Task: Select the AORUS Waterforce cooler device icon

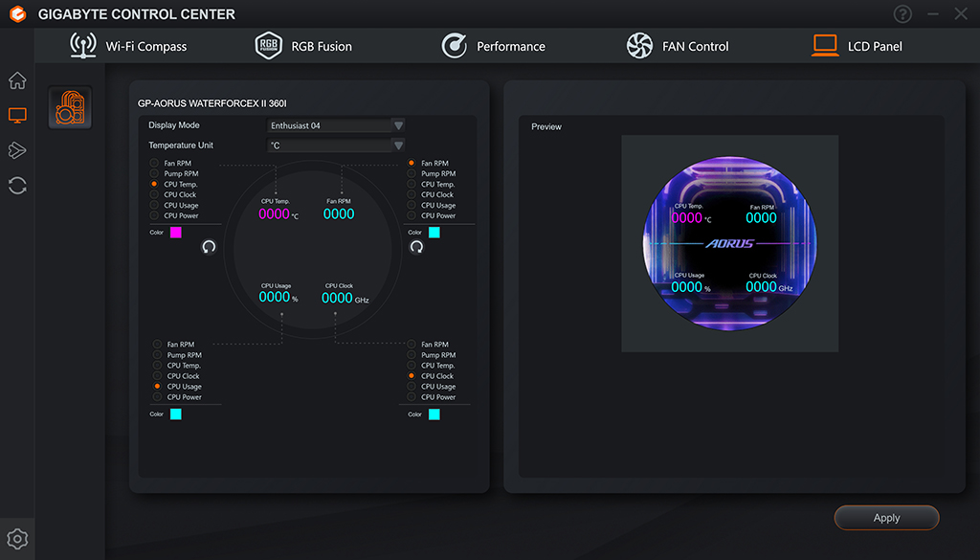Action: click(70, 107)
